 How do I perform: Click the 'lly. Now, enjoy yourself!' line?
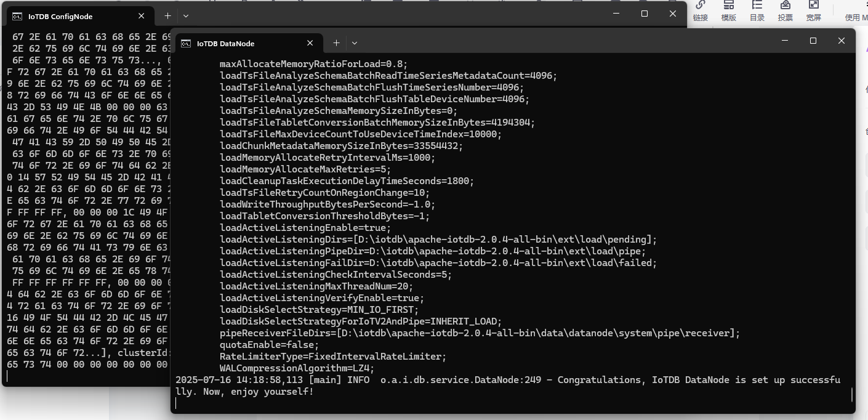tap(244, 392)
